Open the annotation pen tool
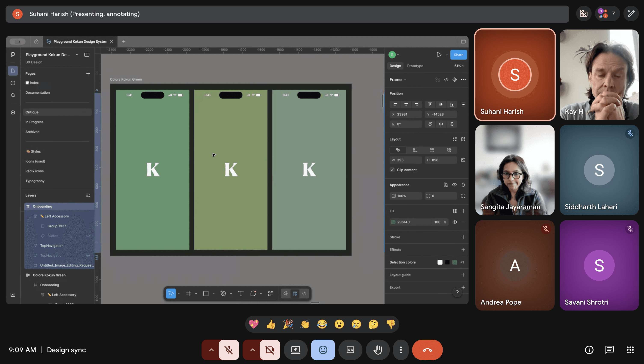Viewport: 644px width, 364px height. (x=631, y=13)
